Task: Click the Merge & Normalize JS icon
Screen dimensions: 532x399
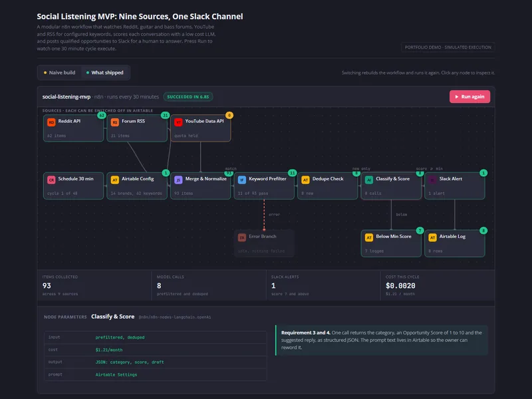Action: 178,180
